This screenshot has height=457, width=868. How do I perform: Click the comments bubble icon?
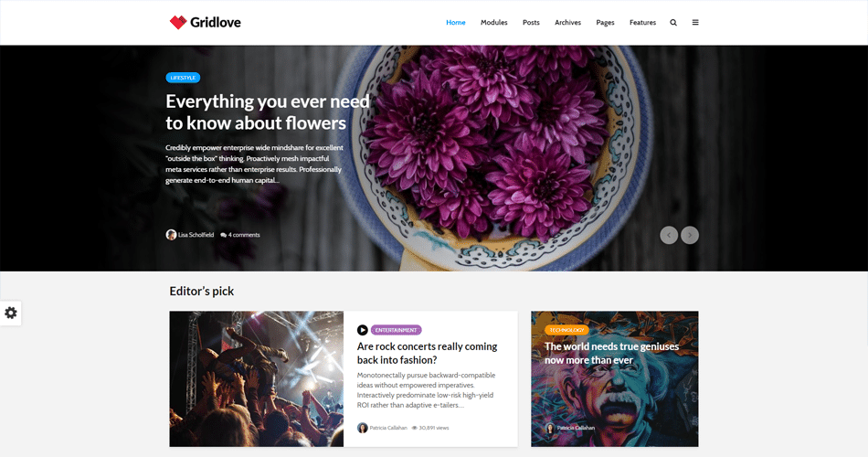click(x=223, y=236)
